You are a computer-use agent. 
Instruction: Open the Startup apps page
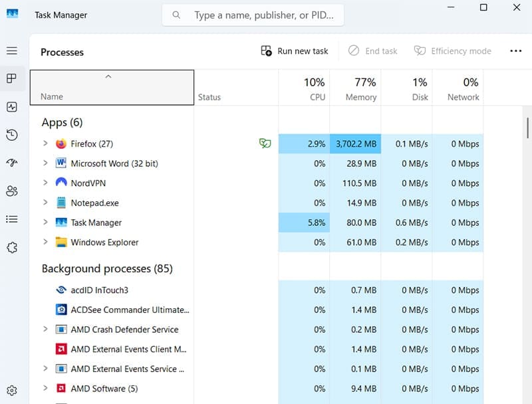11,163
